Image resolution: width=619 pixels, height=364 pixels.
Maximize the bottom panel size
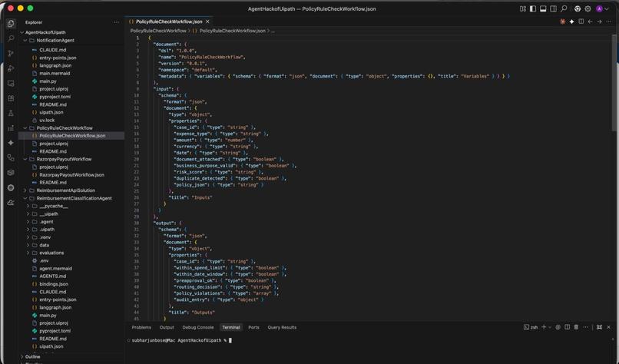599,327
